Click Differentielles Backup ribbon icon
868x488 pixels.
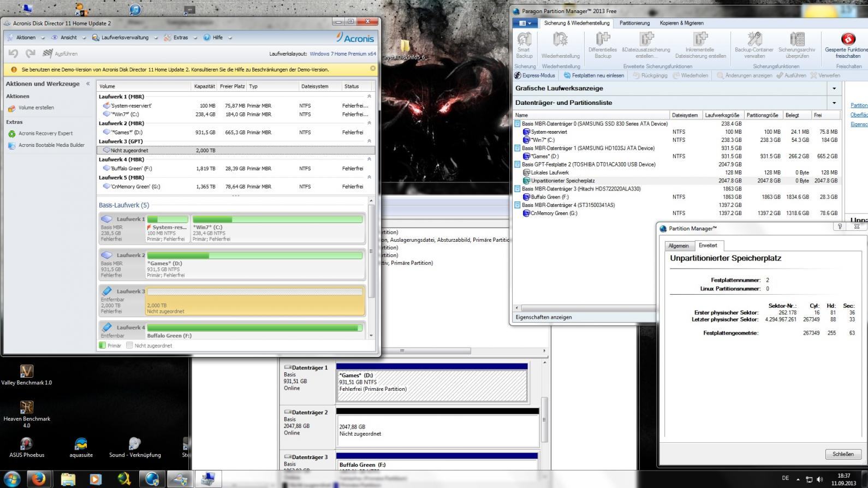click(x=603, y=45)
